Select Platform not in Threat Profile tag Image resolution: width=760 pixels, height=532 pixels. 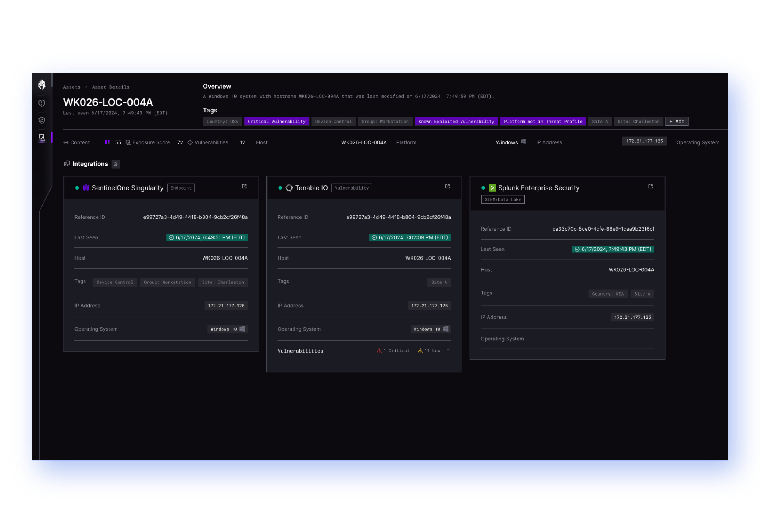tap(543, 122)
